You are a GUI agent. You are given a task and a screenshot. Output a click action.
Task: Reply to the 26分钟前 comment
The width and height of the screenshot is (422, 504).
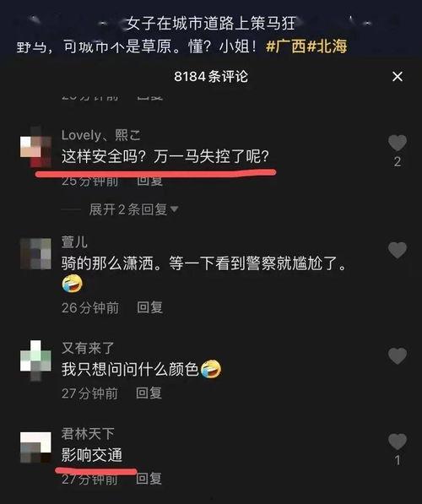(x=149, y=307)
